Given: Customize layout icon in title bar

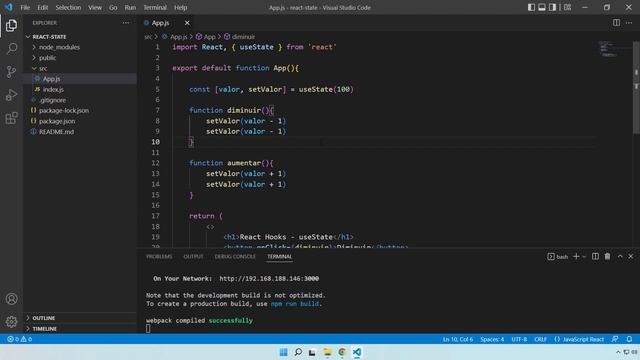Looking at the screenshot, I should pos(567,7).
